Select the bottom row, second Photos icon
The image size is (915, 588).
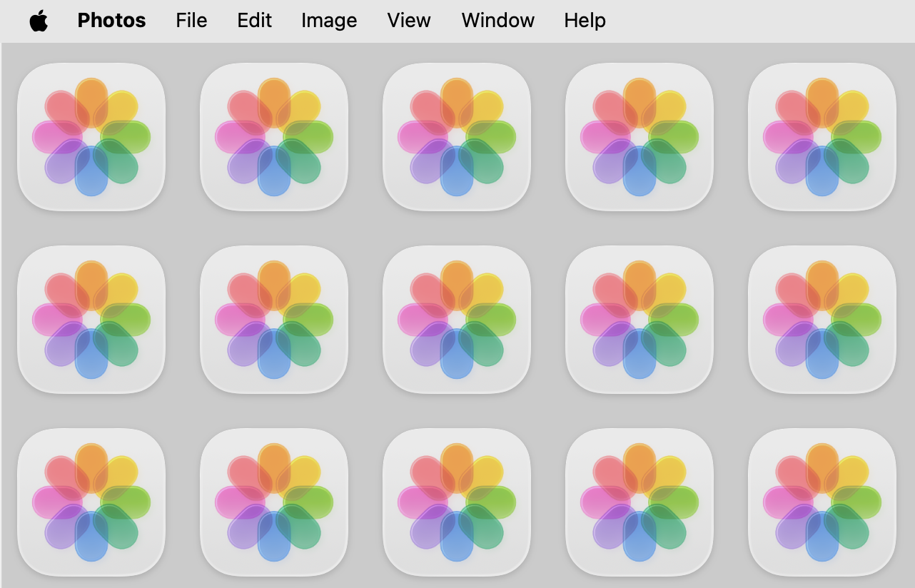coord(274,502)
